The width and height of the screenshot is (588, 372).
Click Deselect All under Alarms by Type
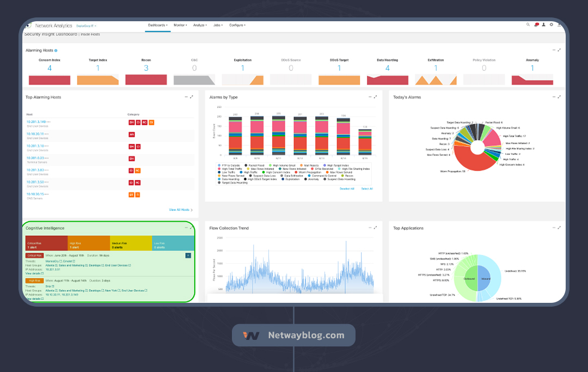click(347, 188)
